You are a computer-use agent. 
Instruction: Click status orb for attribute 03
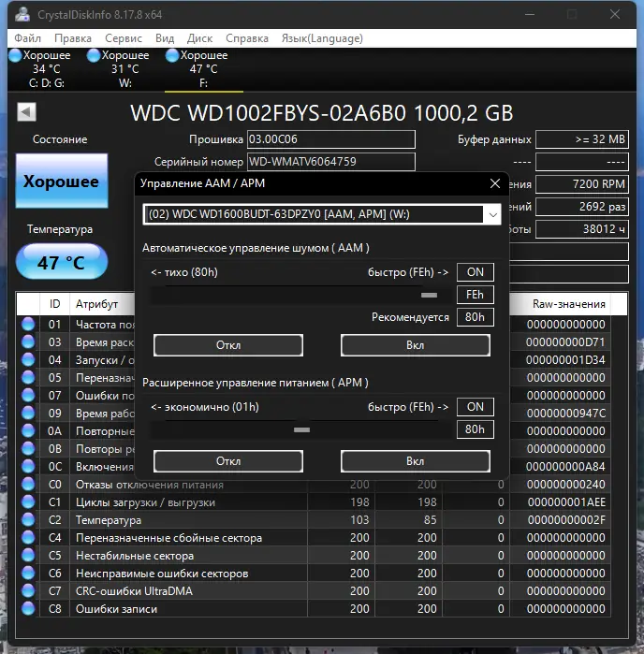[x=28, y=342]
